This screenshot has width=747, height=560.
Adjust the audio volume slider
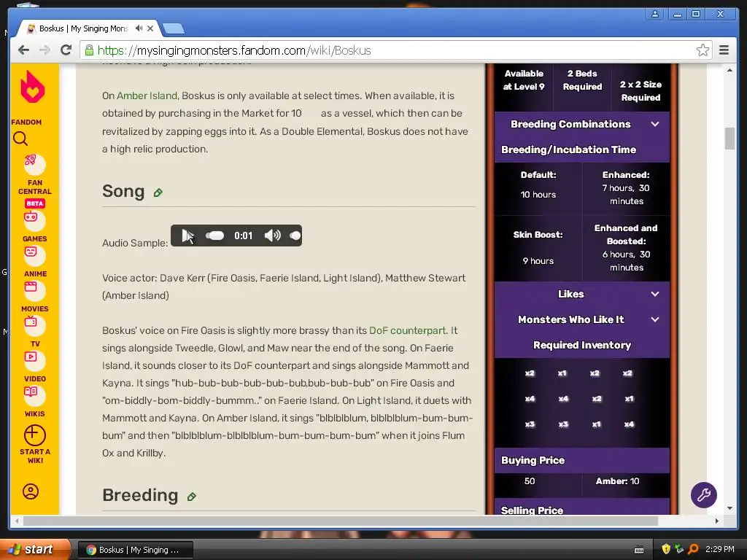point(295,236)
